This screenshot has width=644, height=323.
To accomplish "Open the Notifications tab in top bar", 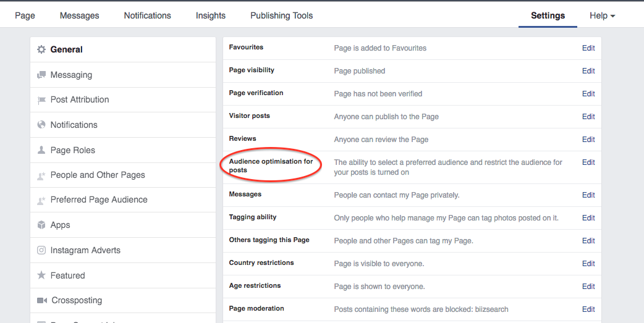I will [x=148, y=15].
